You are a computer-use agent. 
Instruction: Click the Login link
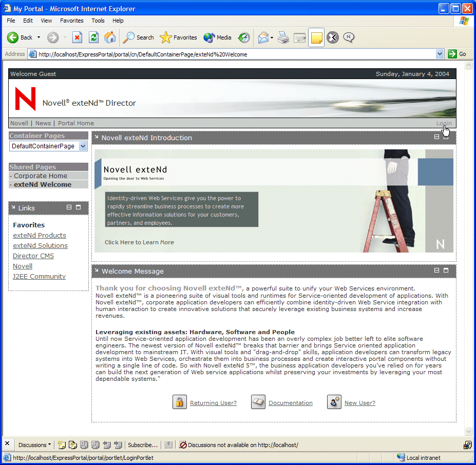[444, 123]
